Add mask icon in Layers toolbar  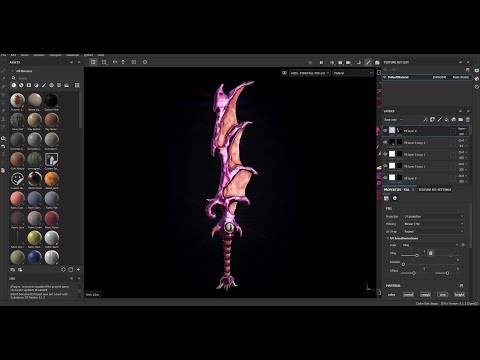(432, 120)
